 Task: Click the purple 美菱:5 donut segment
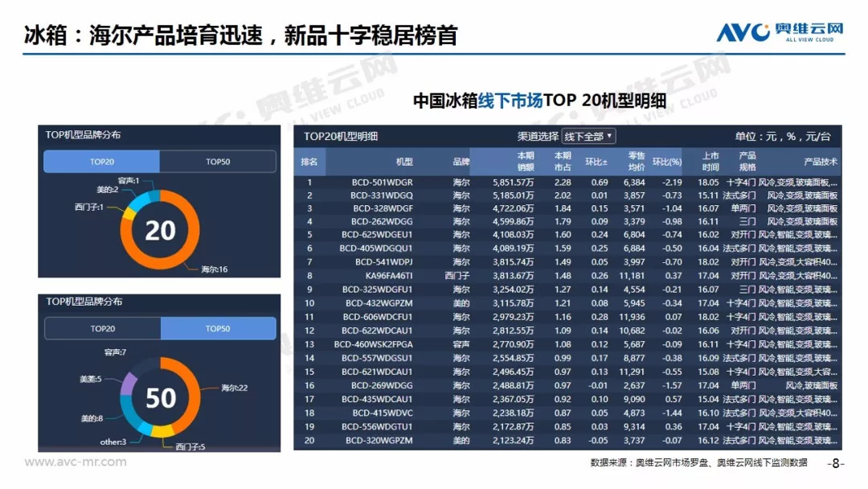coord(129,384)
